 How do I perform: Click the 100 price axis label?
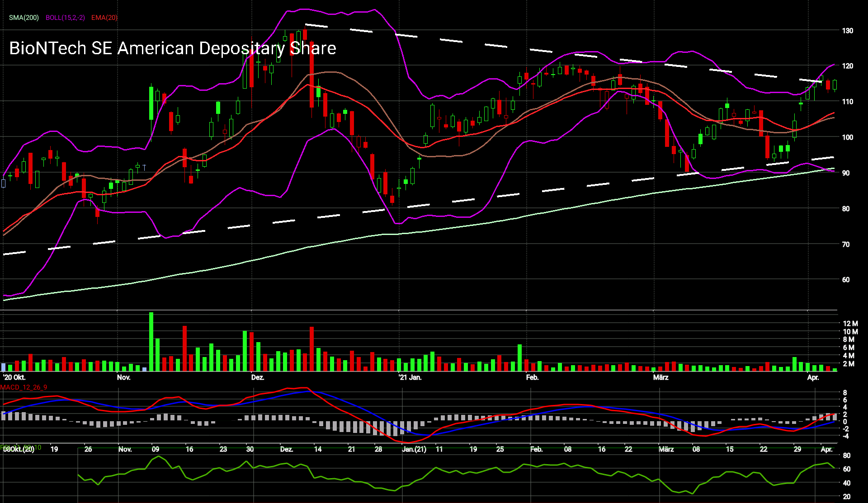point(847,137)
